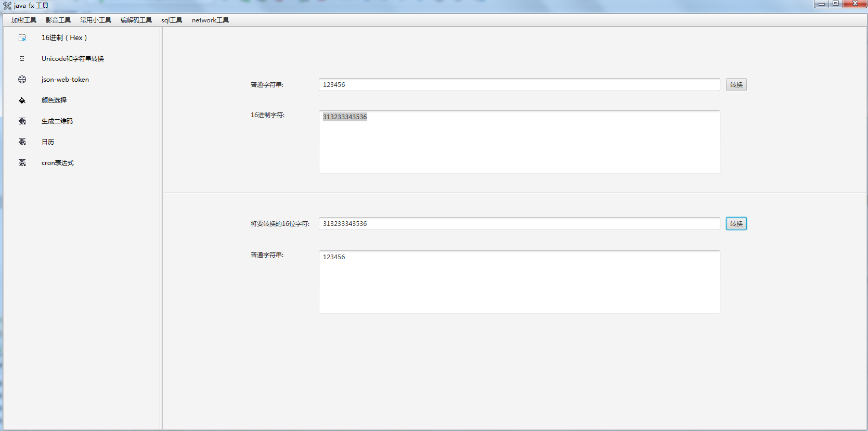Click the cron表达式 sidebar icon

22,163
